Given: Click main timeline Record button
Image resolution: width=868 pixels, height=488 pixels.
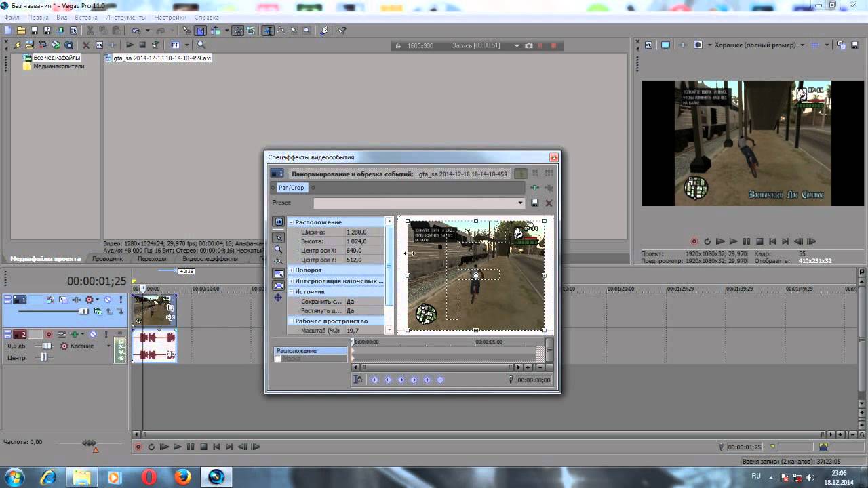Looking at the screenshot, I should coord(138,447).
